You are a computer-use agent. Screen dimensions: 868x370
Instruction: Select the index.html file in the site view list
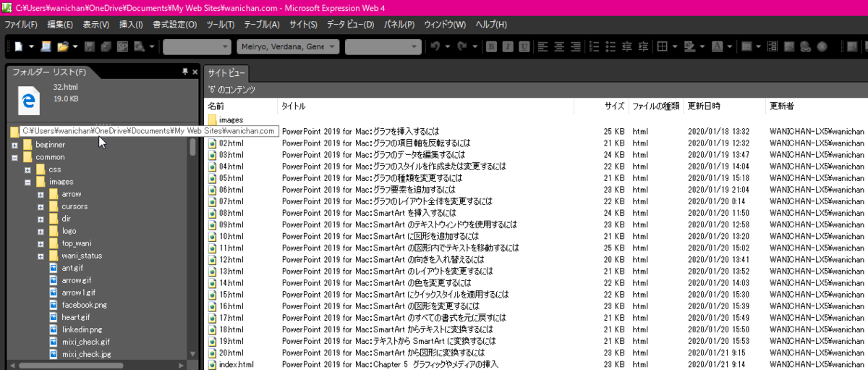pos(231,364)
